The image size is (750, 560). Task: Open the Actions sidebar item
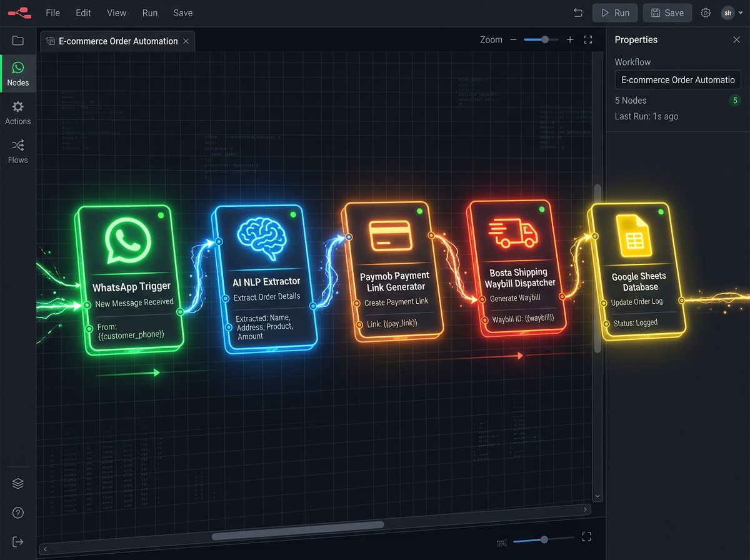pyautogui.click(x=18, y=112)
